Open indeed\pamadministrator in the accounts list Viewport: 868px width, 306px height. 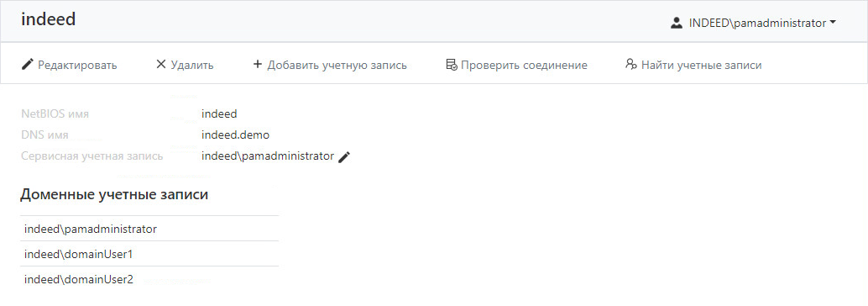coord(149,229)
